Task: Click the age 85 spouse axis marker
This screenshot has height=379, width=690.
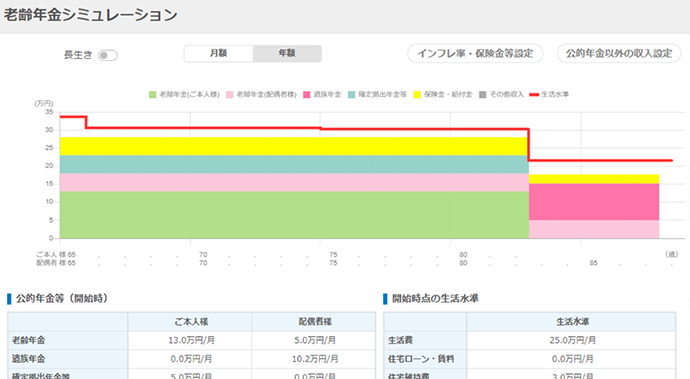Action: click(594, 263)
